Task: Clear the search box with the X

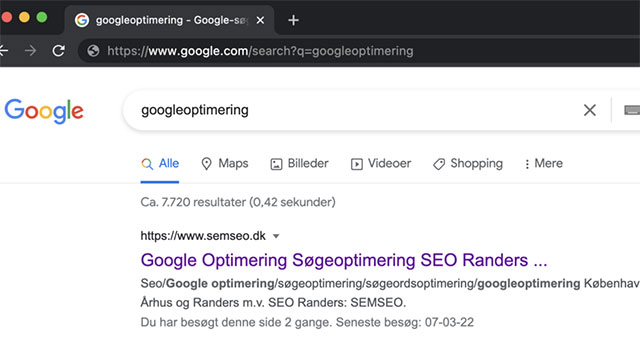Action: tap(589, 110)
